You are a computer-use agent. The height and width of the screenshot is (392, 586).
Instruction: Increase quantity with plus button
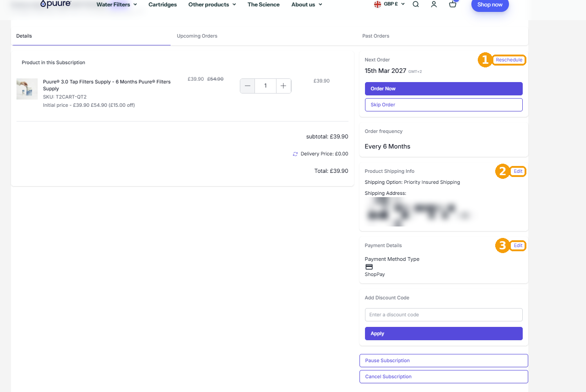click(x=283, y=86)
